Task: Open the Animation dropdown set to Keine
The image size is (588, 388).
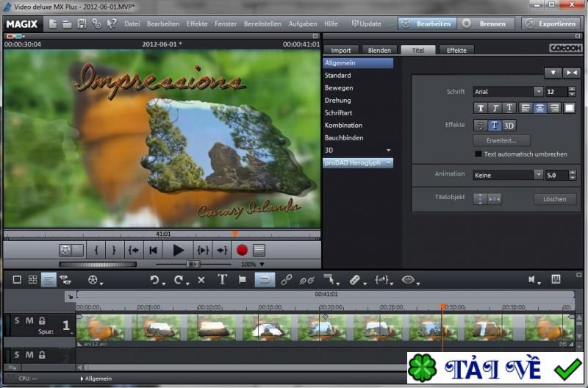Action: [x=507, y=176]
